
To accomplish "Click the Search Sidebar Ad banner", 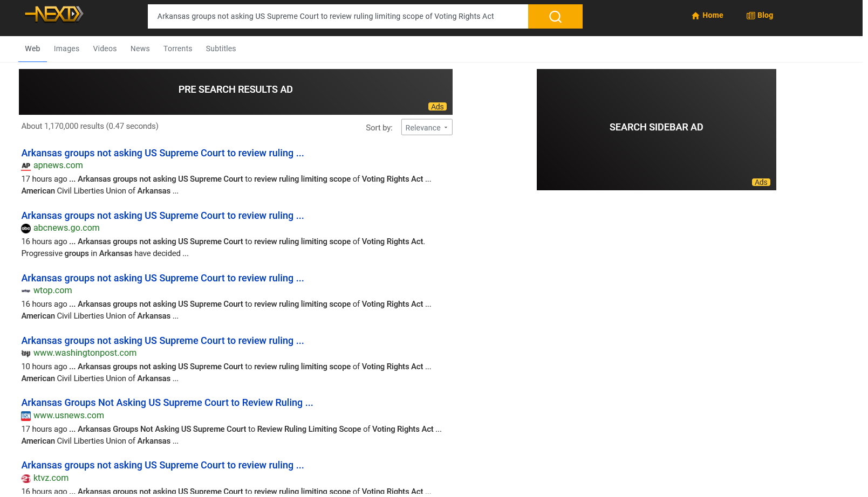I will pos(656,129).
